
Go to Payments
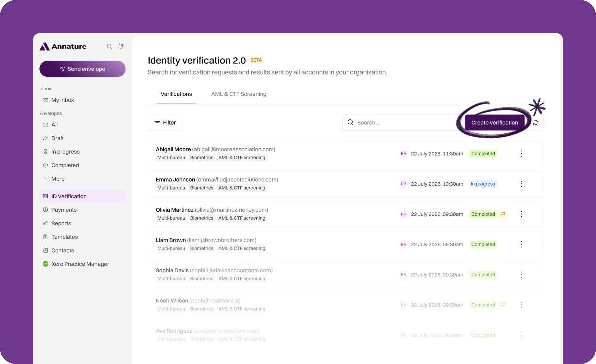click(82, 210)
